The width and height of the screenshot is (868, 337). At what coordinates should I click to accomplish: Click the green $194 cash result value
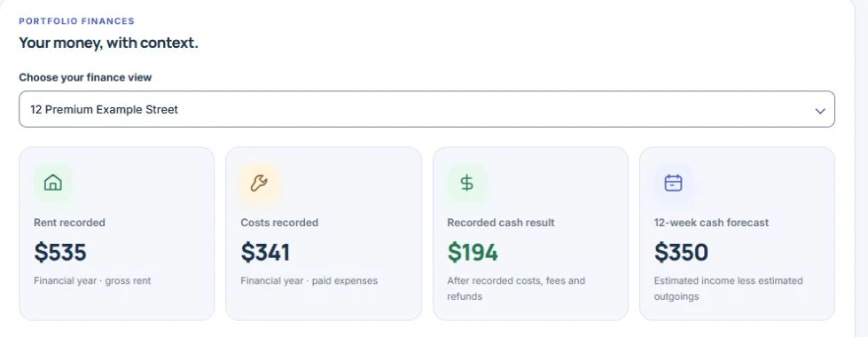[x=473, y=253]
